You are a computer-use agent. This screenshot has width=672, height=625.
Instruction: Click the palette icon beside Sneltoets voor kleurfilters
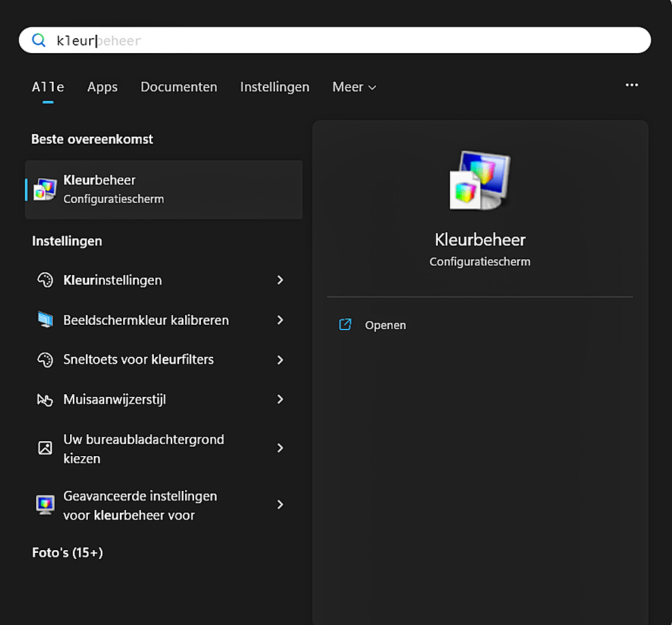click(x=45, y=359)
